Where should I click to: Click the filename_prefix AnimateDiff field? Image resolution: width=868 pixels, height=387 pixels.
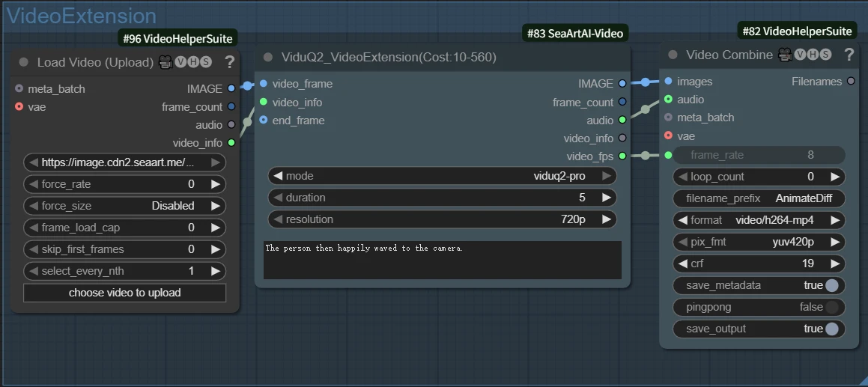coord(759,198)
